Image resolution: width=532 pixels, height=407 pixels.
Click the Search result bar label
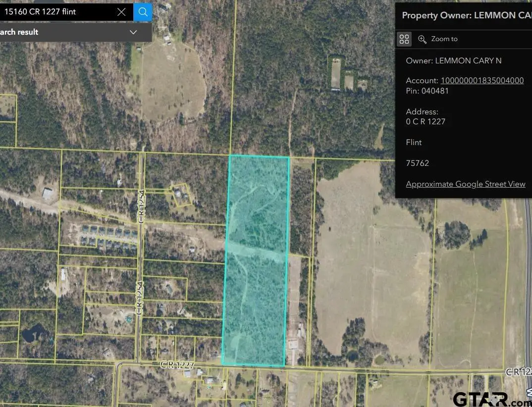pyautogui.click(x=20, y=32)
